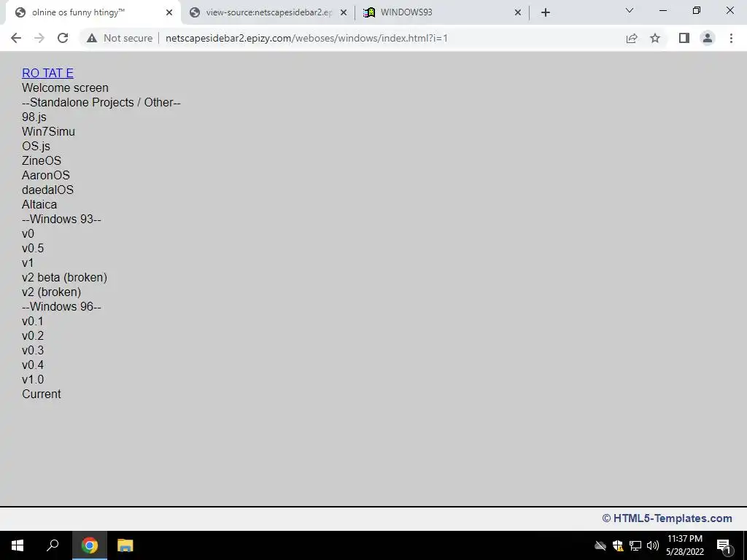Screen dimensions: 747x560
Task: Open the Chrome three-dot menu
Action: pos(731,38)
